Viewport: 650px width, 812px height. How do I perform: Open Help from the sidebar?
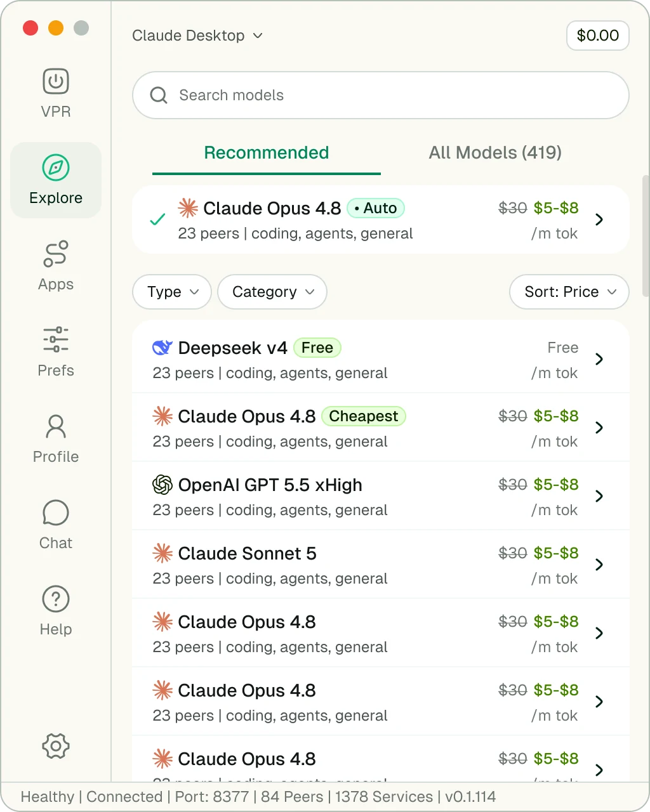(x=56, y=612)
